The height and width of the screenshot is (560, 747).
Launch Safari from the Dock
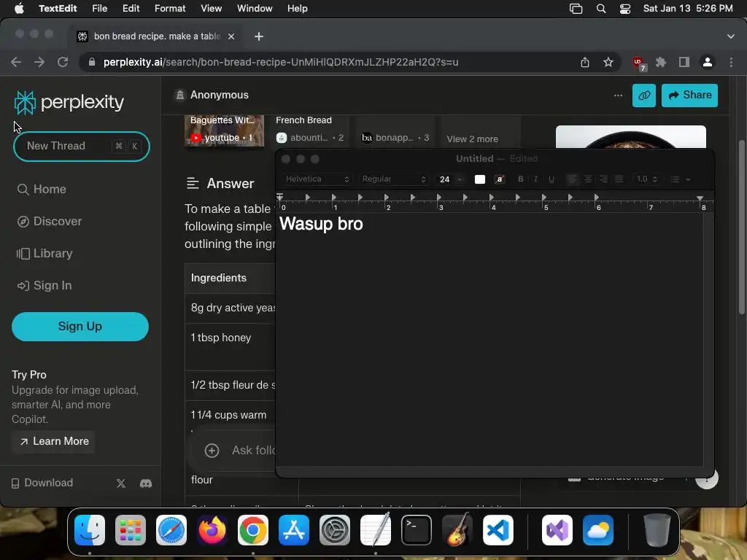pyautogui.click(x=171, y=530)
